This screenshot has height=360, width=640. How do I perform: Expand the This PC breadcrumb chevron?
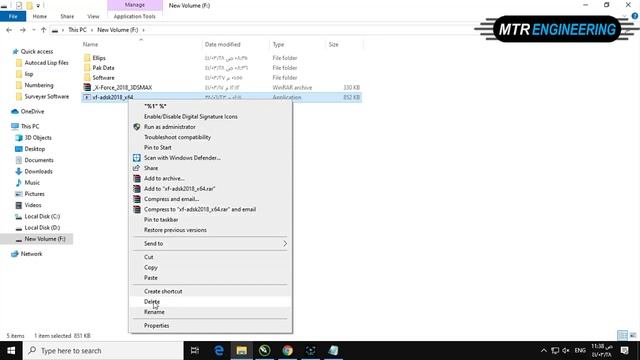pos(92,30)
